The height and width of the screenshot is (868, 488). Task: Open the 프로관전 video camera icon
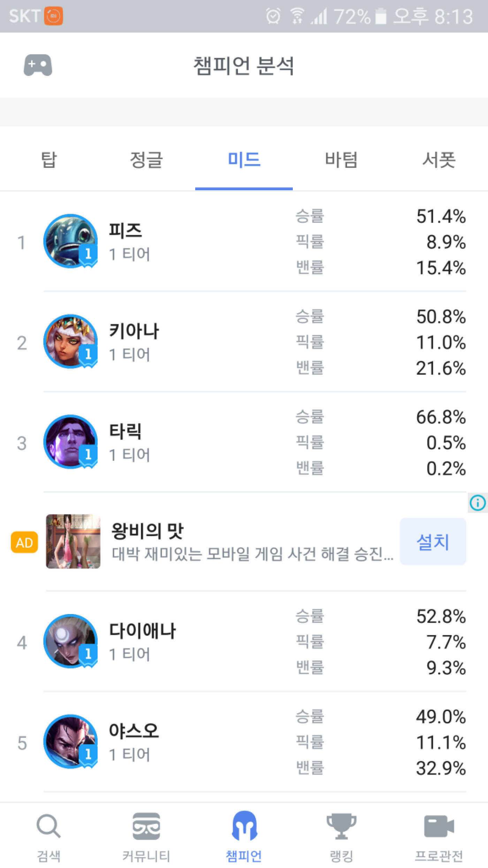(x=439, y=826)
